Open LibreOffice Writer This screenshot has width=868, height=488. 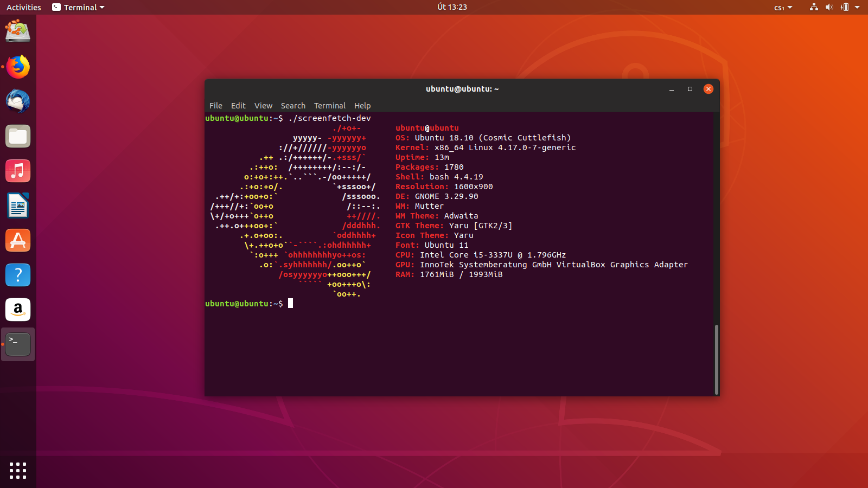coord(18,206)
